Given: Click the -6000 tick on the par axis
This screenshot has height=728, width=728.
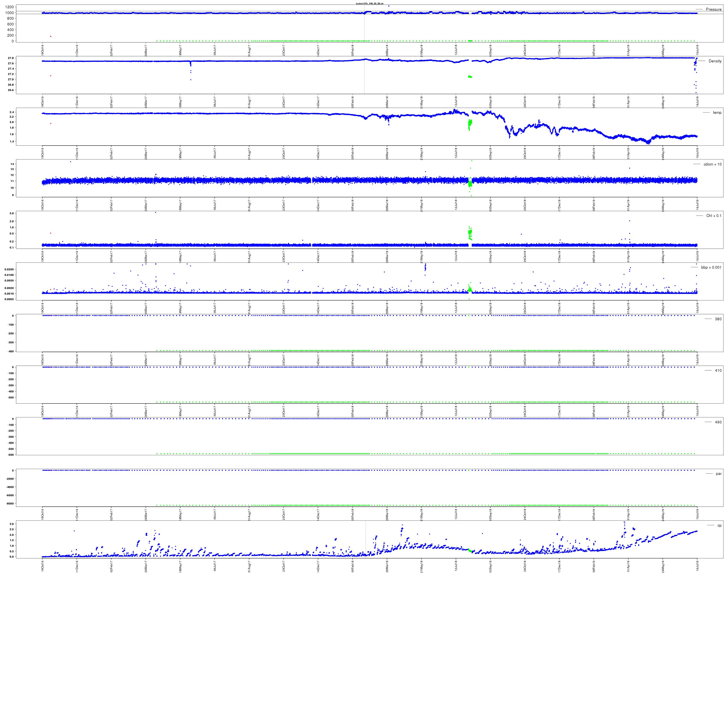Looking at the screenshot, I should pyautogui.click(x=10, y=495).
